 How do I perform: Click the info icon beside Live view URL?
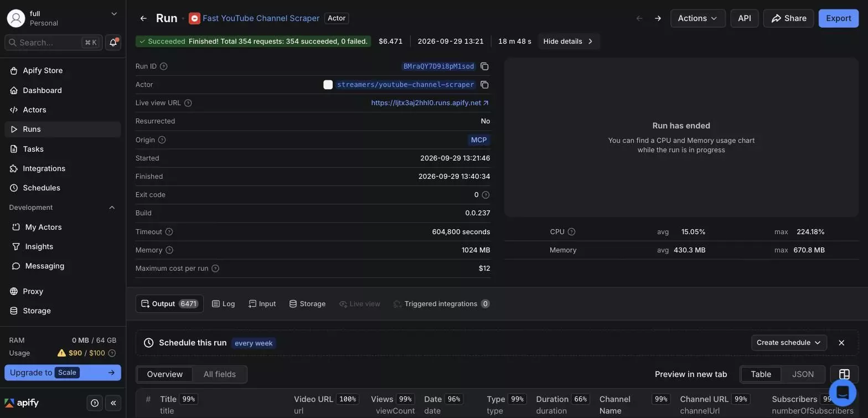[188, 103]
